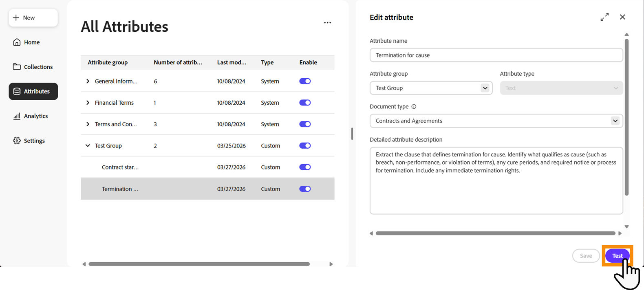This screenshot has height=290, width=644.
Task: Click in the Detailed attribute description textarea
Action: coord(496,181)
